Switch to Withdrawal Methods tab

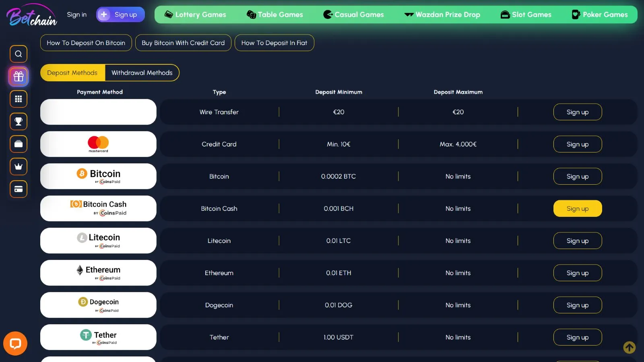(142, 73)
